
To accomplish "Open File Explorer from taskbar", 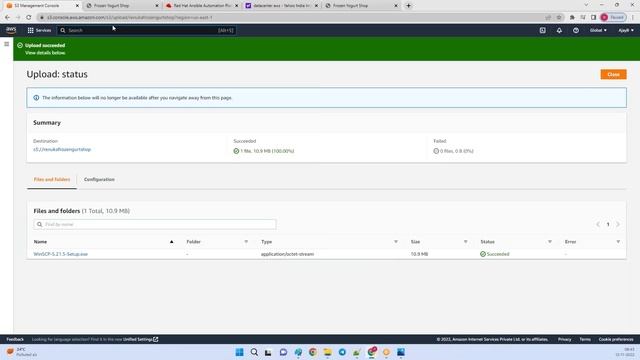I will [327, 352].
